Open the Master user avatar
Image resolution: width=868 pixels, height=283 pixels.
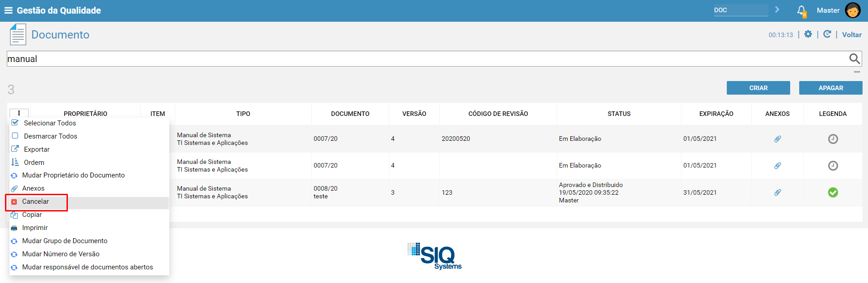coord(853,10)
